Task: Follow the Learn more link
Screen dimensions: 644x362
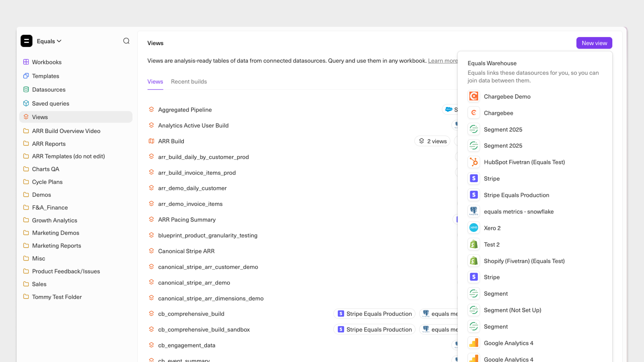Action: coord(443,61)
